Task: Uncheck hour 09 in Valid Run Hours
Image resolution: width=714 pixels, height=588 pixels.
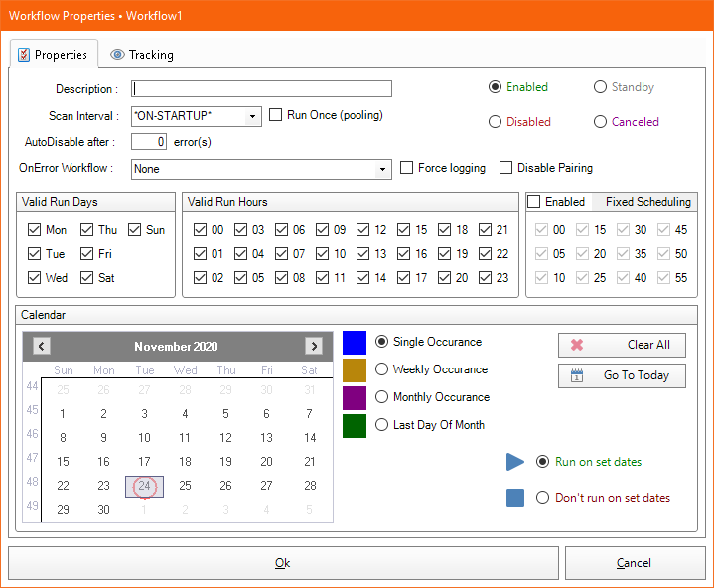Action: coord(322,230)
